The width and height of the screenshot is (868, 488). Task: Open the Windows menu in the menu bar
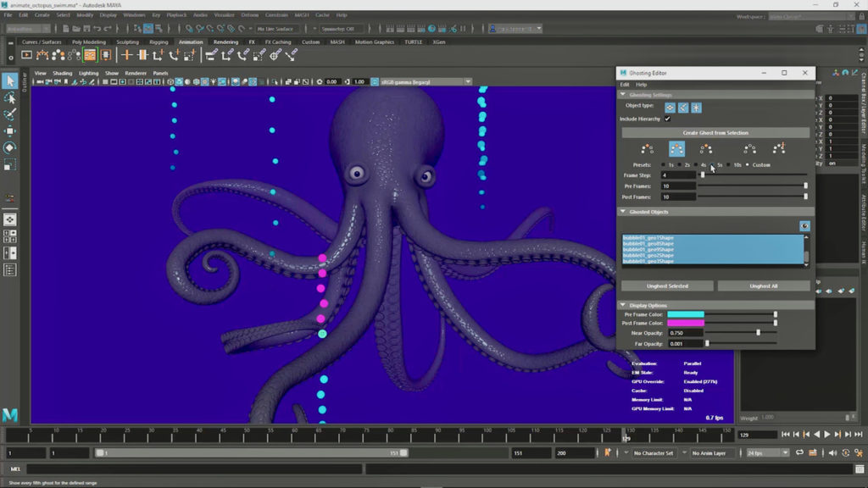tap(134, 15)
